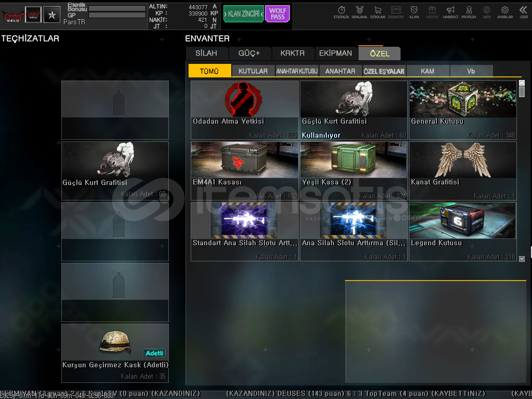
Task: Open the Profilim icon
Action: click(469, 12)
